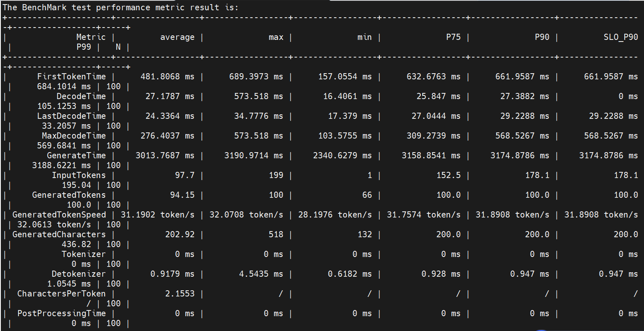This screenshot has width=644, height=331.
Task: Click the DecodeTime metric label
Action: 81,96
